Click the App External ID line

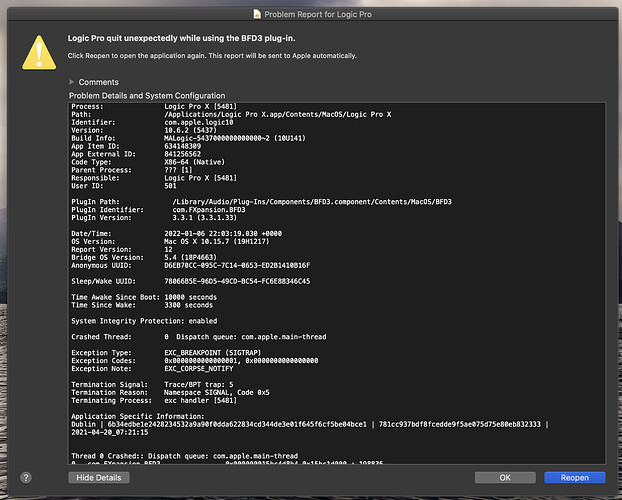[x=136, y=154]
